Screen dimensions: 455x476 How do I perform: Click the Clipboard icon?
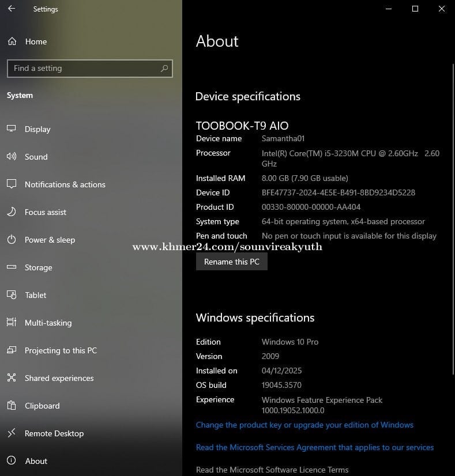11,405
